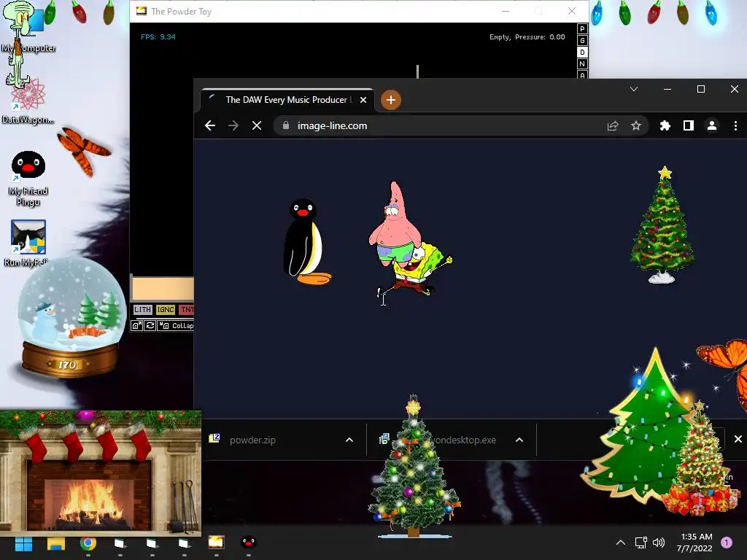Open the Chrome extensions puzzle icon
Viewport: 747px width, 560px height.
click(665, 125)
